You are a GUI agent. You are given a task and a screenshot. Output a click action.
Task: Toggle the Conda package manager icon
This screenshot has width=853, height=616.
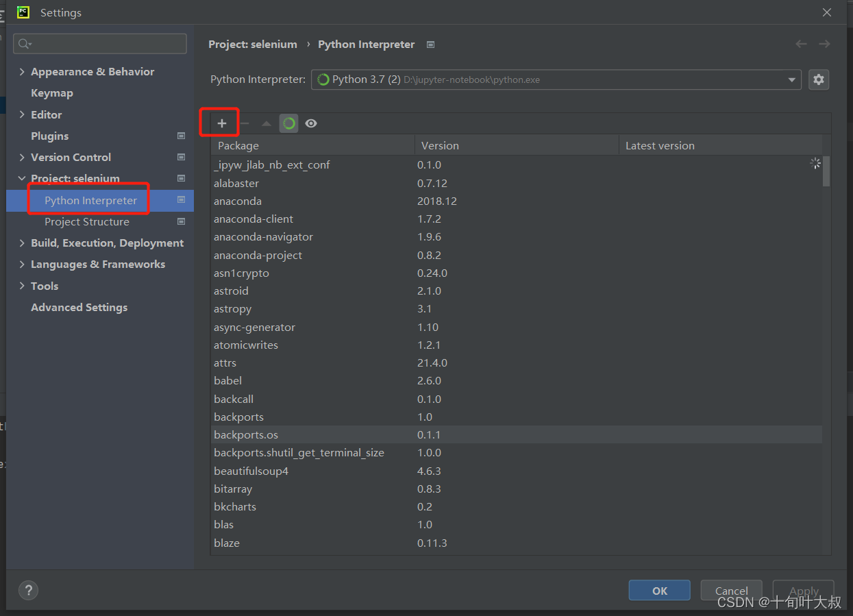(x=289, y=123)
